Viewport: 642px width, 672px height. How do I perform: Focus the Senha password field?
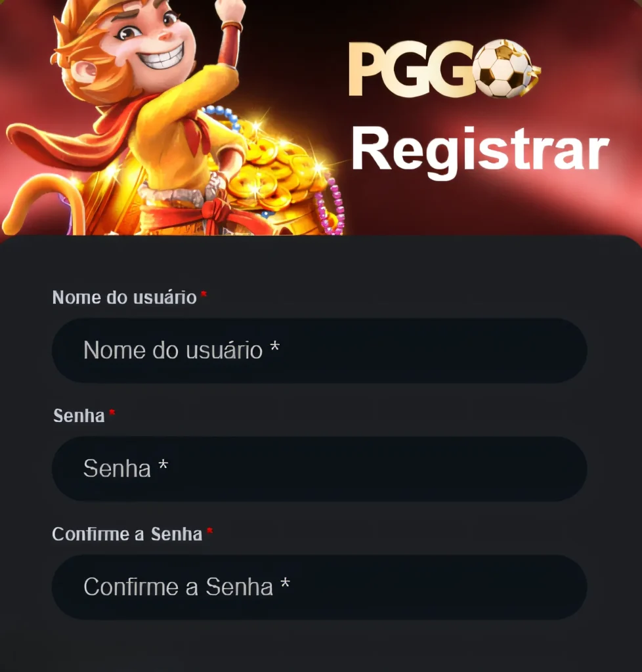coord(319,469)
